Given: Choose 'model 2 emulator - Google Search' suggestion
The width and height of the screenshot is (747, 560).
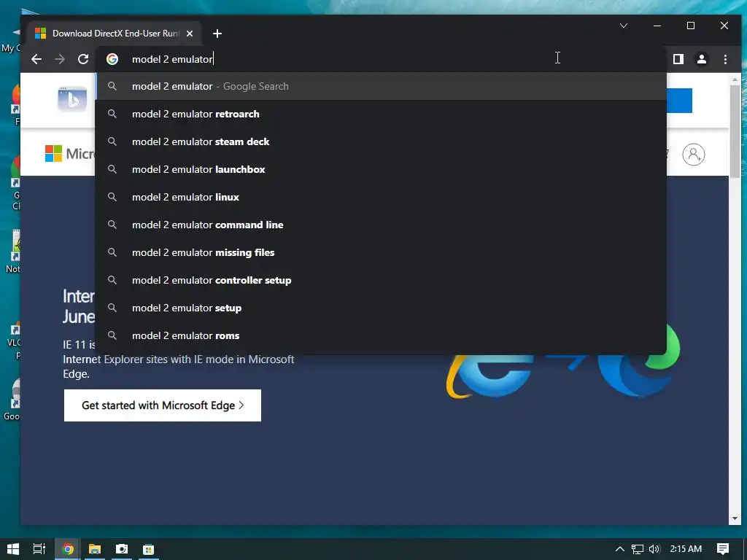Looking at the screenshot, I should [381, 86].
